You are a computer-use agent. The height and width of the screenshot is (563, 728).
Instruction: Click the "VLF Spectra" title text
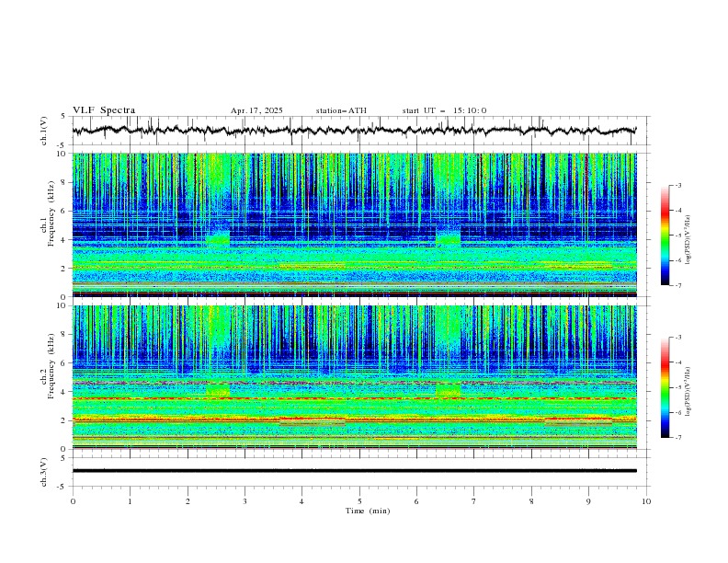coord(104,110)
